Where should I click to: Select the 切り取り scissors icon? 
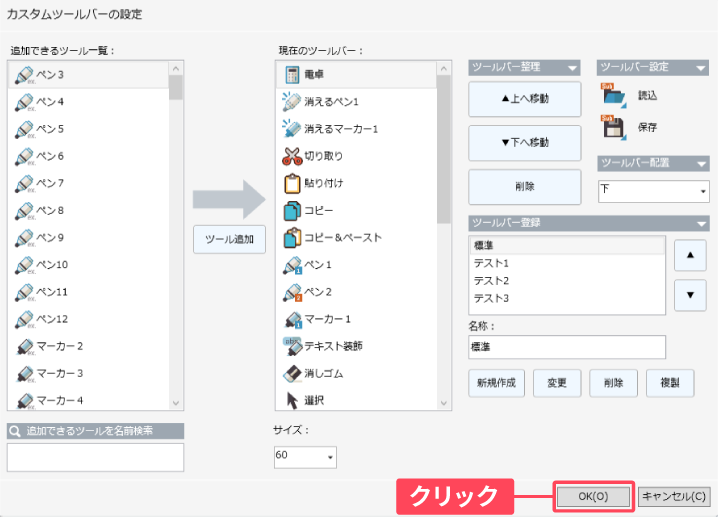pyautogui.click(x=292, y=156)
